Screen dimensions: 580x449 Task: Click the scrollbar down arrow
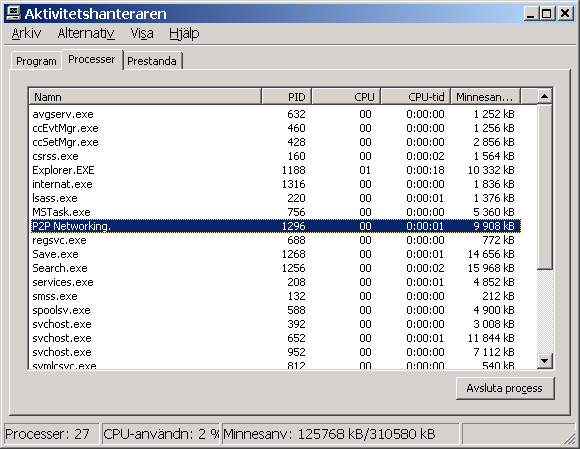tap(544, 361)
